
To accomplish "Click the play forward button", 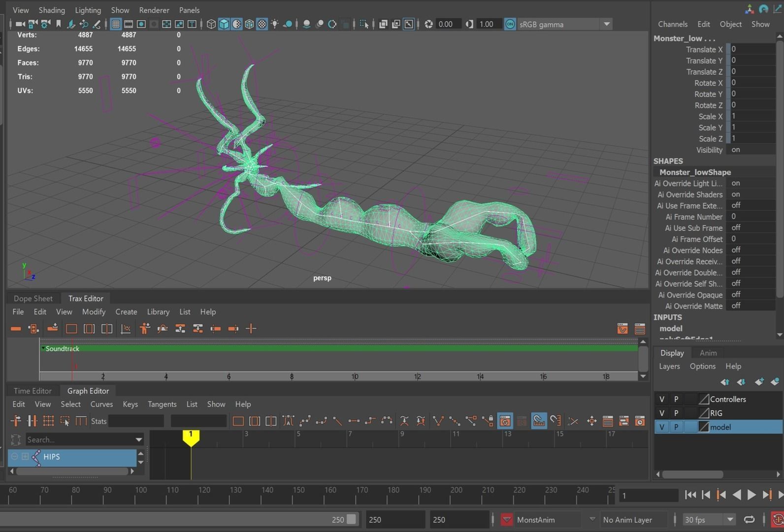I will tap(751, 495).
